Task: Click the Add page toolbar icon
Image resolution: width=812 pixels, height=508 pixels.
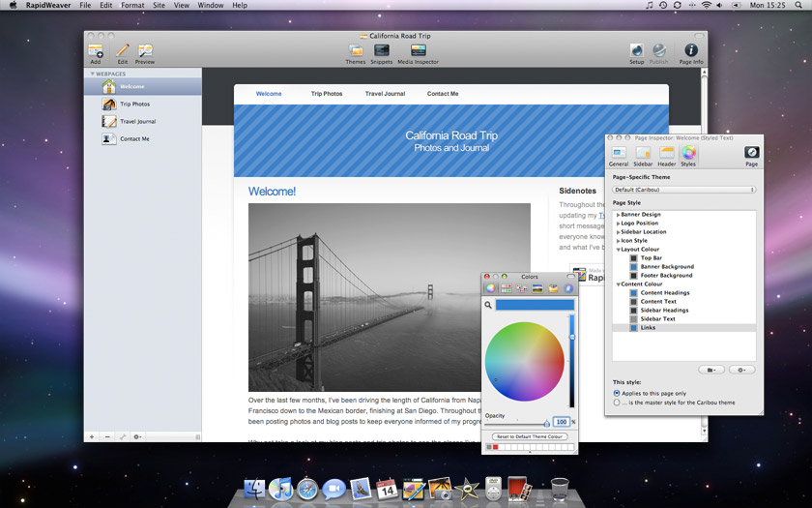Action: (96, 50)
